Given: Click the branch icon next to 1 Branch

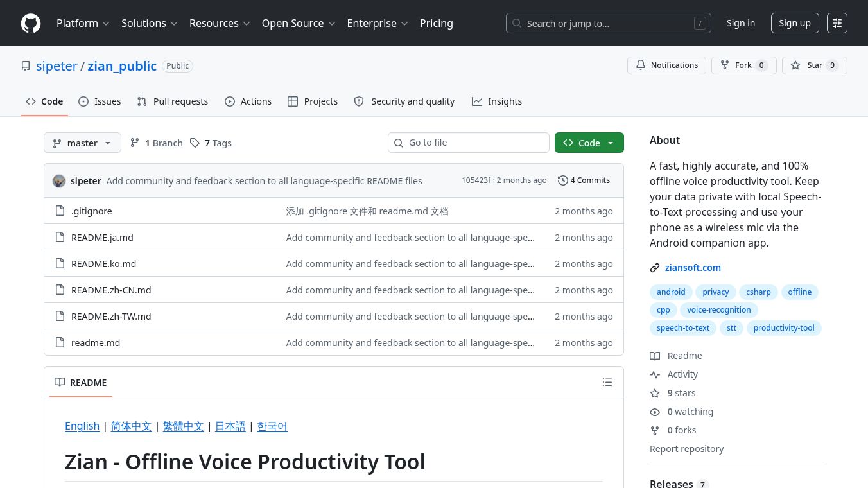Looking at the screenshot, I should (x=135, y=143).
